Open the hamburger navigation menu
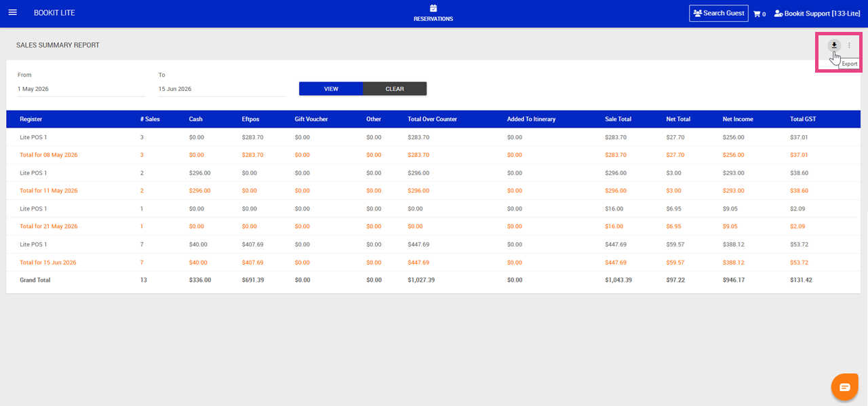 (x=12, y=13)
